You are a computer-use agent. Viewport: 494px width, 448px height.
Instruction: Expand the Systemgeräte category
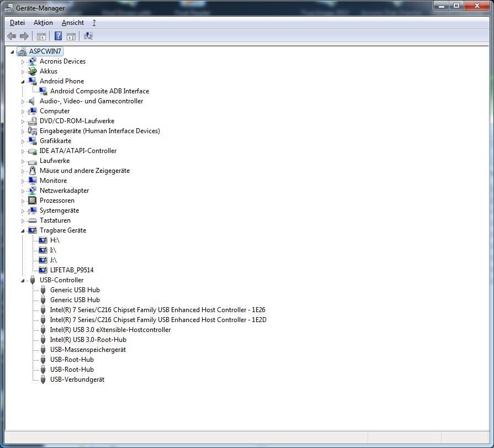[x=23, y=211]
